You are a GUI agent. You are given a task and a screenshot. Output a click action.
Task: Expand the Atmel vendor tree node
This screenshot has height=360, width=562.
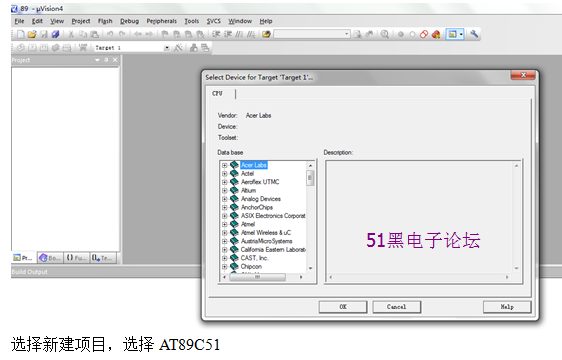tap(224, 224)
